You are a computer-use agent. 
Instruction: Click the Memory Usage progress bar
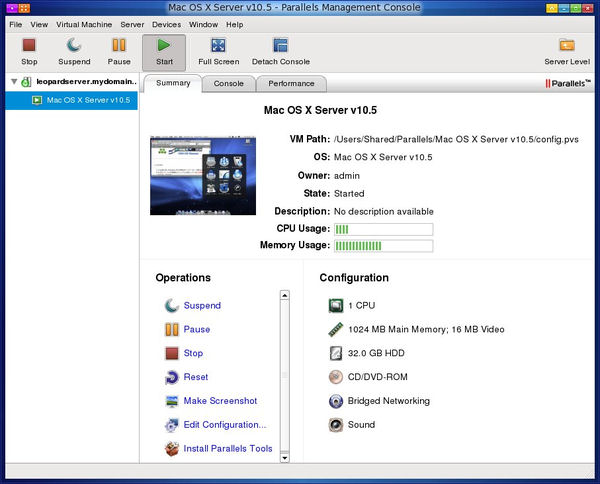[383, 246]
